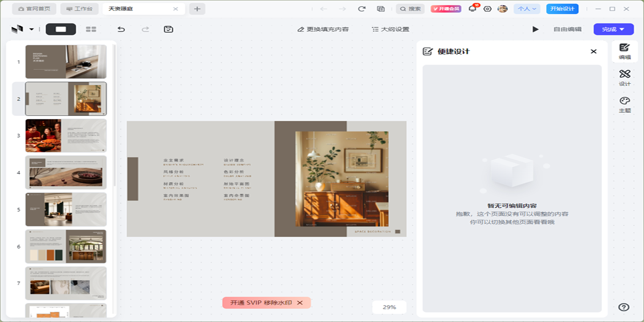
Task: Open the notification bell
Action: 472,9
